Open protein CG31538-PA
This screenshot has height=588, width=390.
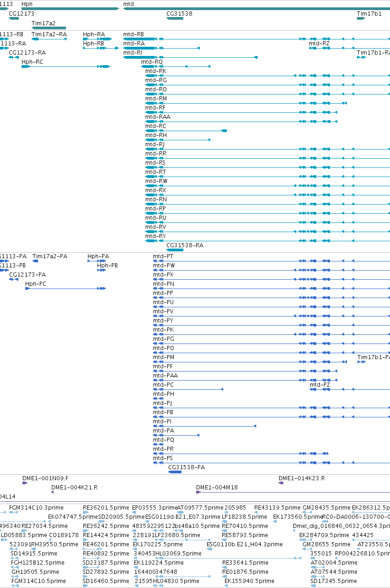187,467
